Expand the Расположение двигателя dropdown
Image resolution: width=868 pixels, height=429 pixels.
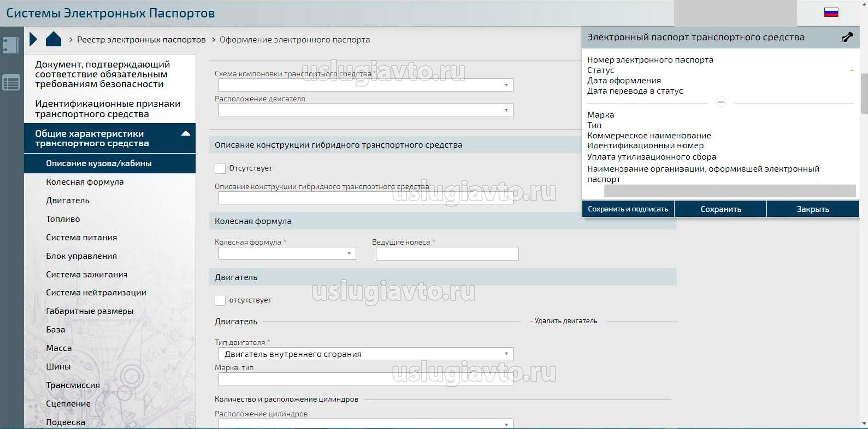click(366, 110)
